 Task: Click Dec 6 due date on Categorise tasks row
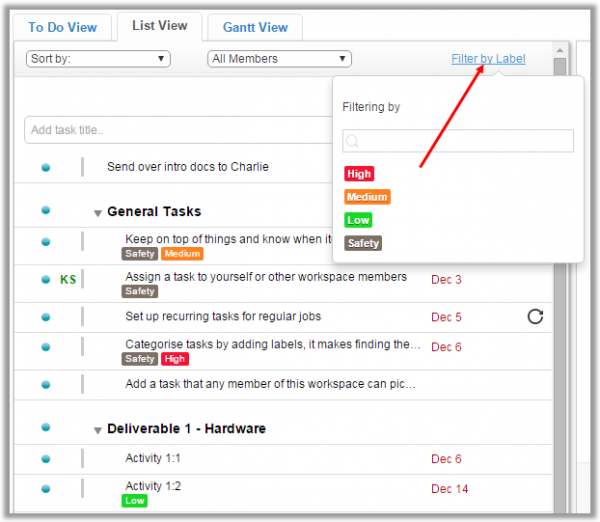click(x=446, y=347)
